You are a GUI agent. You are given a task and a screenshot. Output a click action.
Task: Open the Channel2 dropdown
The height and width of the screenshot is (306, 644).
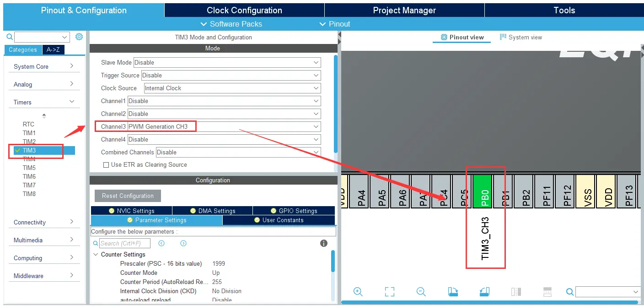tap(224, 114)
